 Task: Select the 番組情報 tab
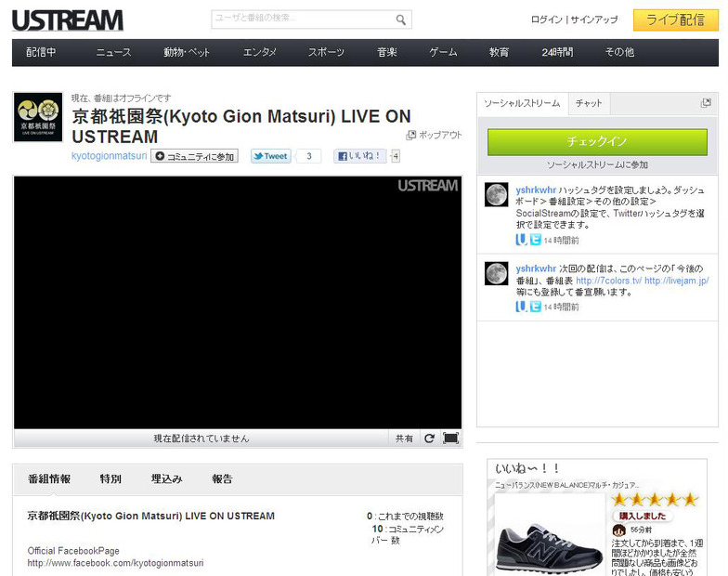pyautogui.click(x=49, y=479)
